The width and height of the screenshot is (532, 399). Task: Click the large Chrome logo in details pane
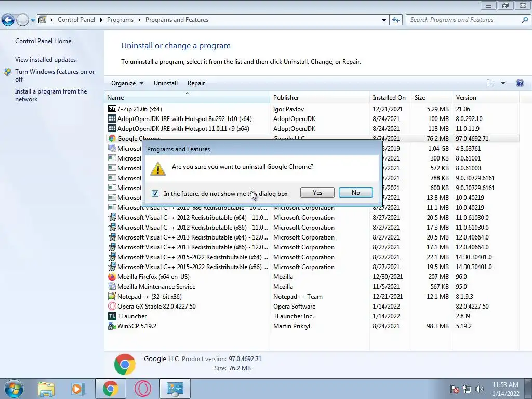tap(125, 364)
